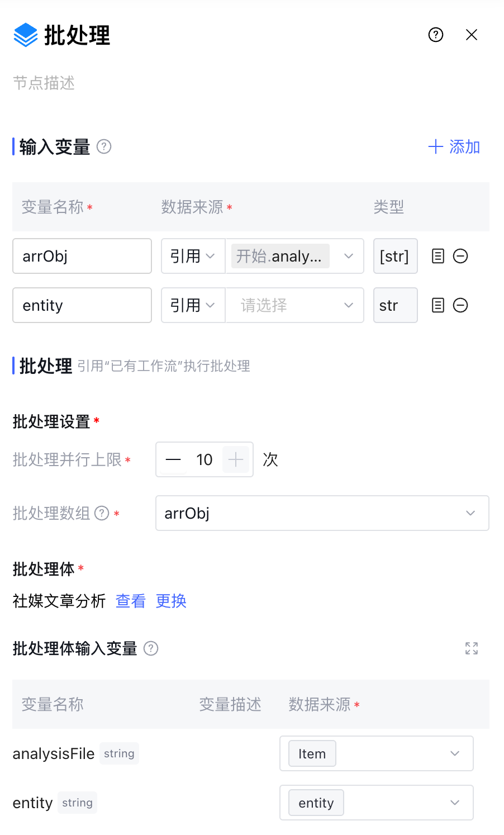The height and width of the screenshot is (835, 504).
Task: Click the 查看 link for 社媒文章分析
Action: click(130, 601)
